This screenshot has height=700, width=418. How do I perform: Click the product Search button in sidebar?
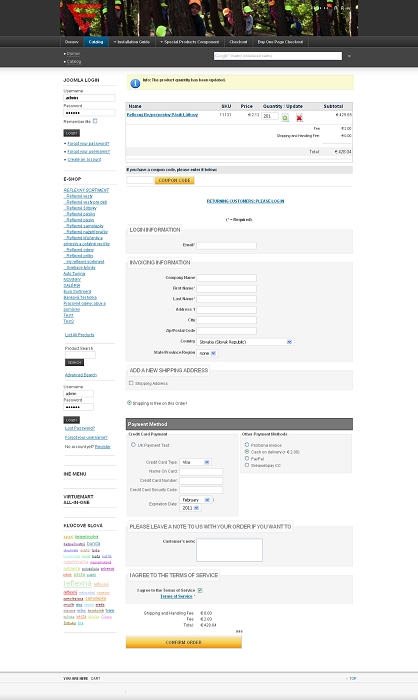74,362
